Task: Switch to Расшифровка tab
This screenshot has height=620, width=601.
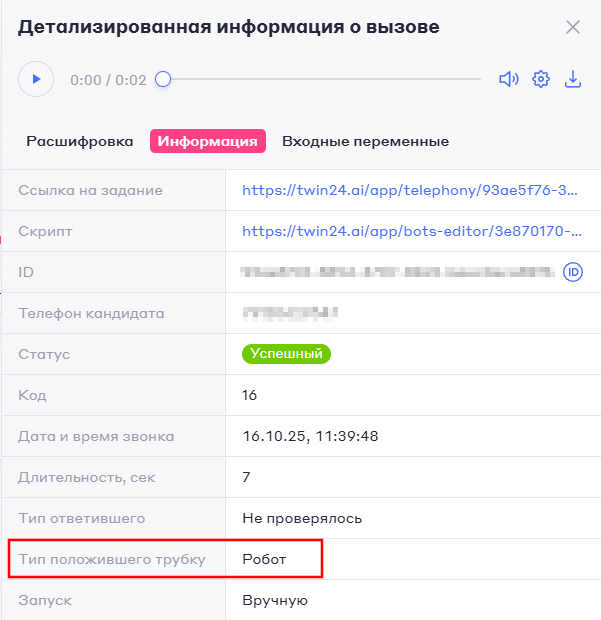Action: coord(80,142)
